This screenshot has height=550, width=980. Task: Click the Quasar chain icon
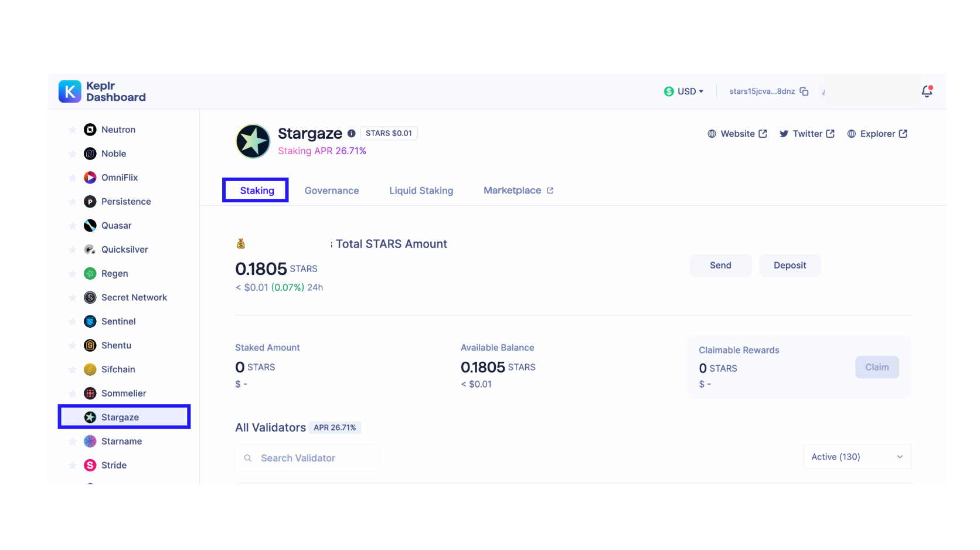tap(90, 226)
